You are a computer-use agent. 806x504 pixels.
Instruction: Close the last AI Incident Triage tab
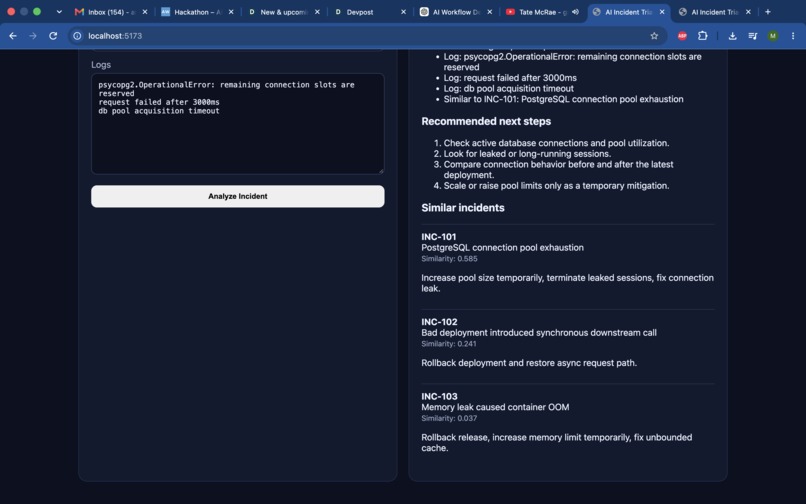pyautogui.click(x=748, y=12)
